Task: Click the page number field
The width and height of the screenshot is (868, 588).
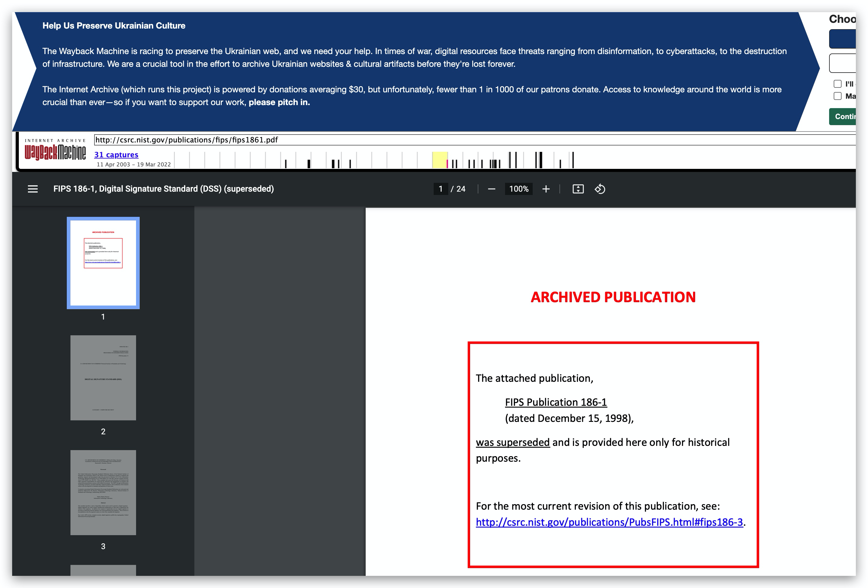Action: pos(441,189)
